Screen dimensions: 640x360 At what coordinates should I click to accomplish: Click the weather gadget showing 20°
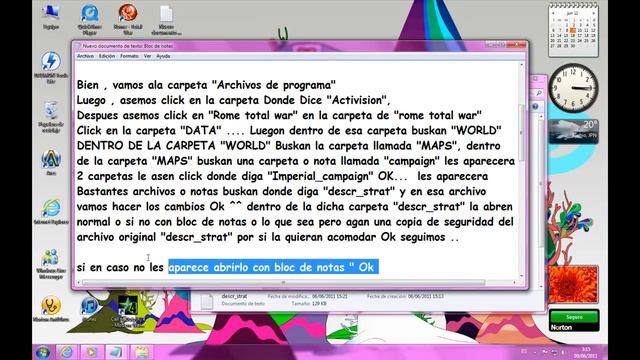point(573,131)
